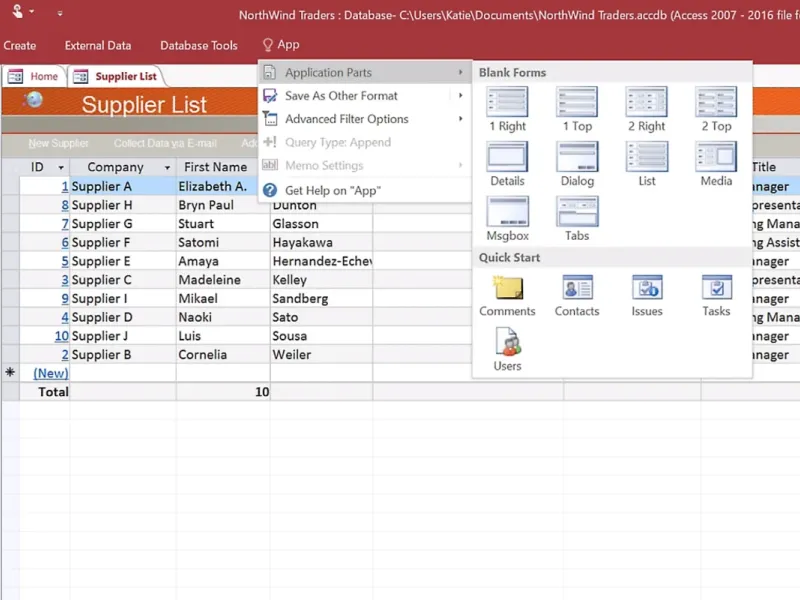Switch to the Supplier List document tab
800x600 pixels.
click(115, 77)
